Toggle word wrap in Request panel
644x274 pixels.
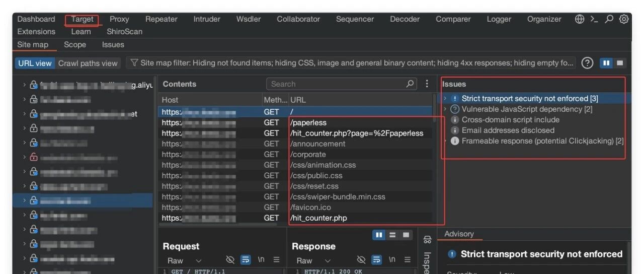[x=246, y=260]
